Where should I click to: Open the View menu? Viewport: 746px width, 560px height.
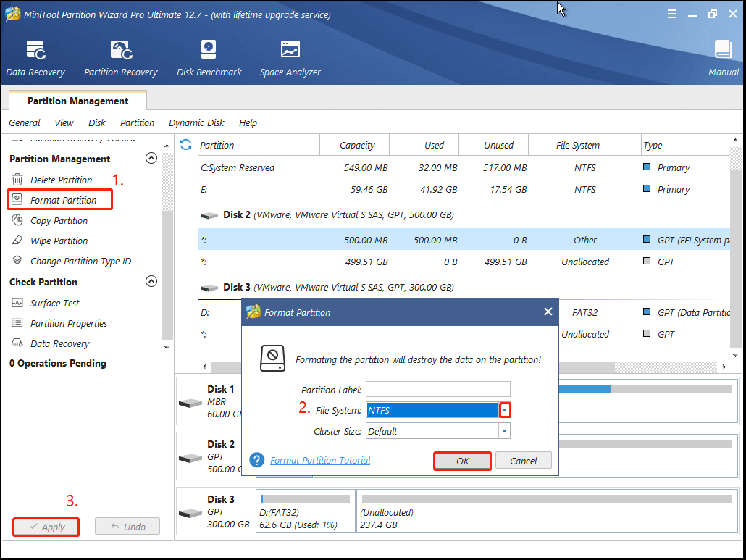tap(64, 122)
